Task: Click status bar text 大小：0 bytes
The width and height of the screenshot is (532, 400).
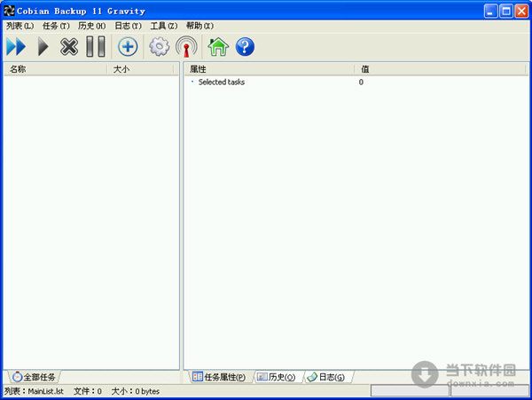Action: click(x=136, y=391)
